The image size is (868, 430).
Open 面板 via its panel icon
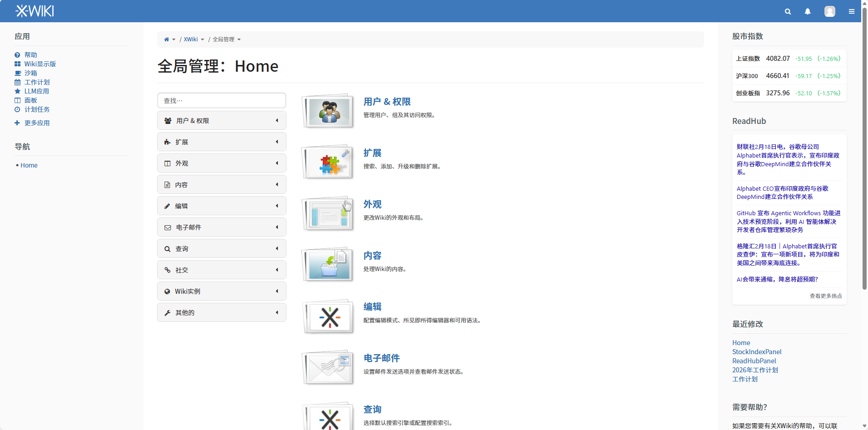tap(17, 100)
